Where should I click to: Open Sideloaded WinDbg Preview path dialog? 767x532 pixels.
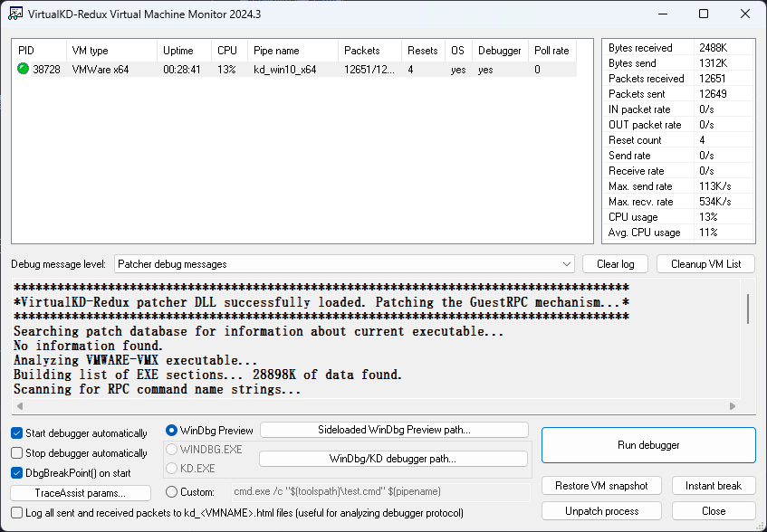[x=393, y=430]
